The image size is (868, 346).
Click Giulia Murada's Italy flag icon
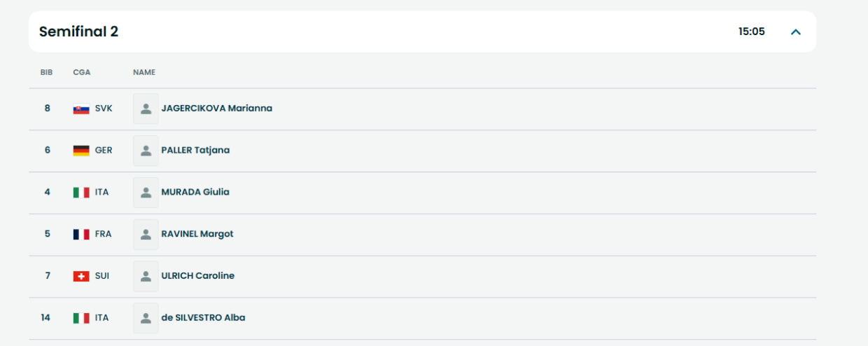81,192
